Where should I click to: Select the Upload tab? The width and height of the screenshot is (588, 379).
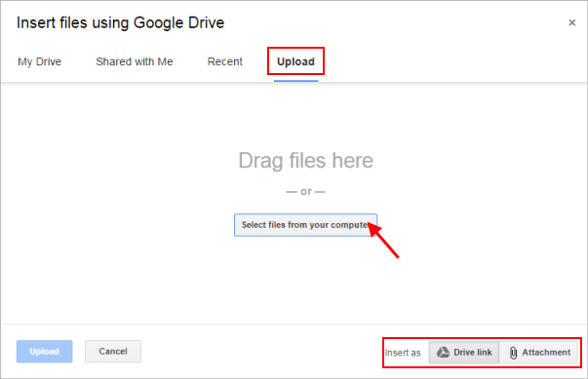click(x=295, y=61)
